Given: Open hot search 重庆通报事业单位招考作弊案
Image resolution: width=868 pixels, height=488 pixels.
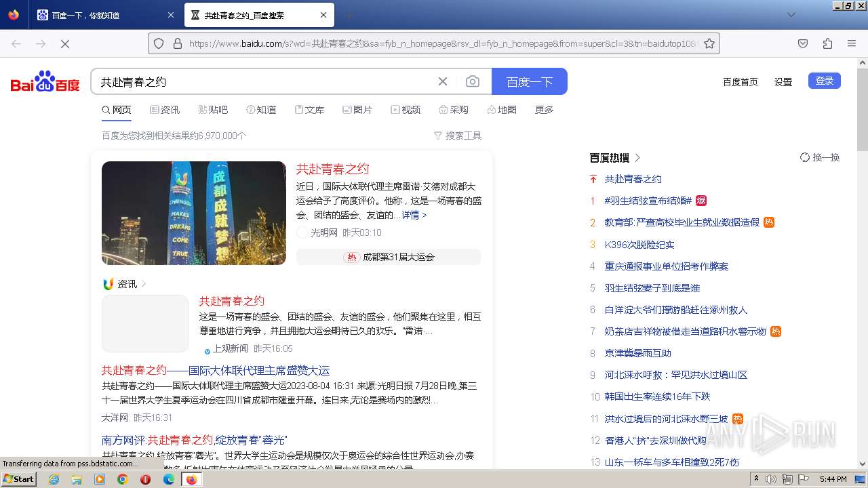Looking at the screenshot, I should pyautogui.click(x=667, y=266).
